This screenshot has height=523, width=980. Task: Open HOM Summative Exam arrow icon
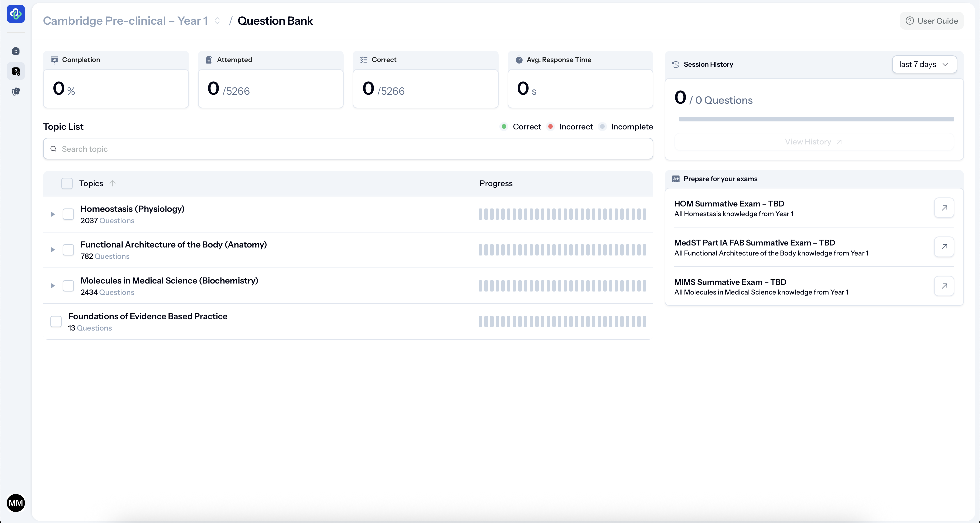[944, 208]
